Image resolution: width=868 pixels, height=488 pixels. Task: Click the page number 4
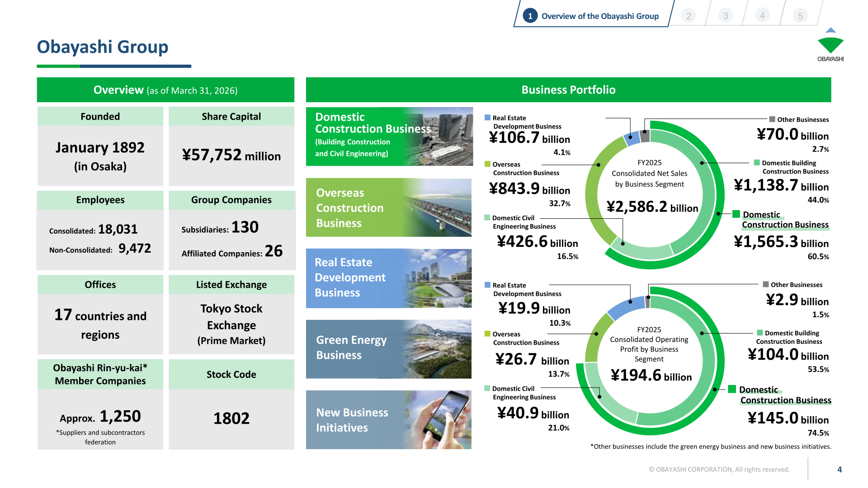pyautogui.click(x=840, y=469)
